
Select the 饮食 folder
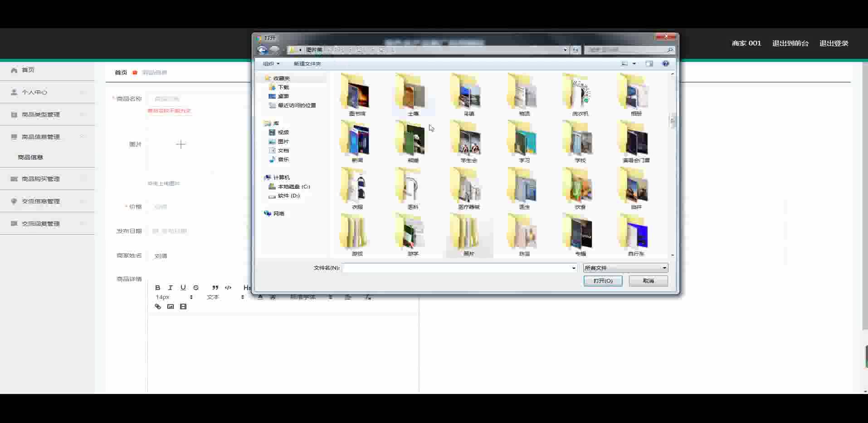[580, 188]
